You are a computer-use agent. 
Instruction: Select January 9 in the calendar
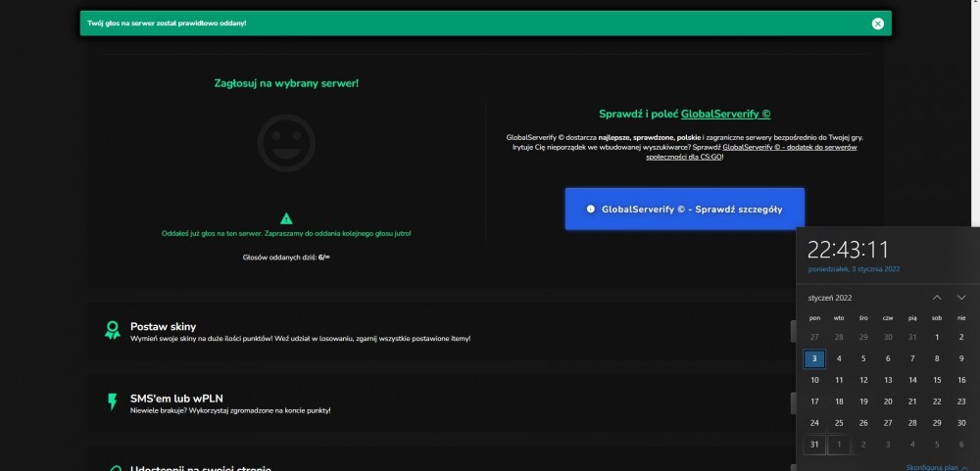(x=961, y=358)
